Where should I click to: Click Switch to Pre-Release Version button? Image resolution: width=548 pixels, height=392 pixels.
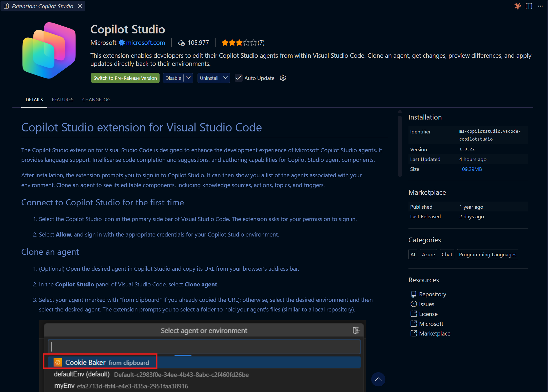click(125, 78)
